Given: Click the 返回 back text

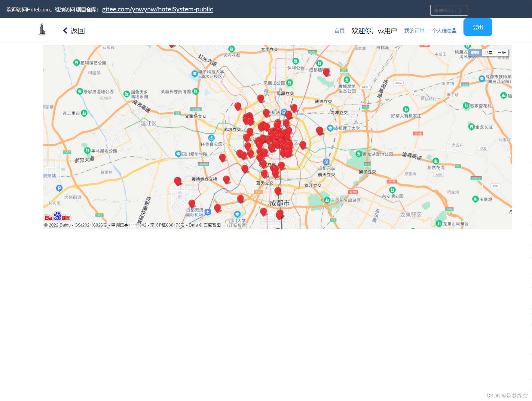Looking at the screenshot, I should (x=78, y=31).
